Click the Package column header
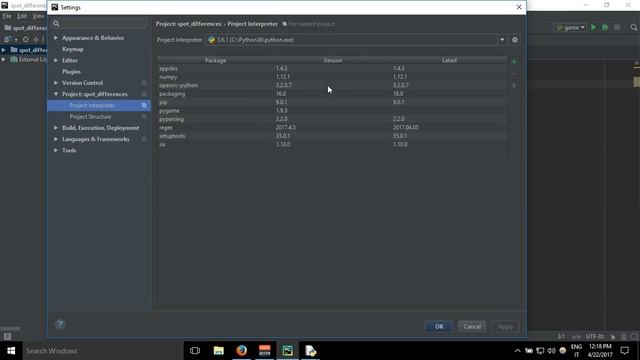The width and height of the screenshot is (640, 360). (216, 60)
